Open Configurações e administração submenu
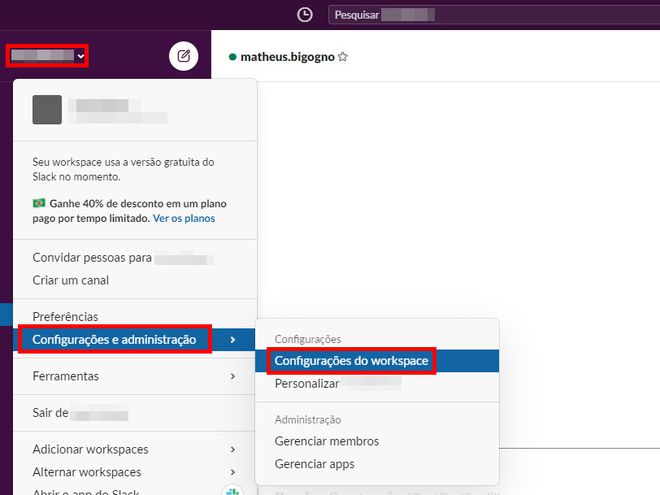This screenshot has height=495, width=660. pos(134,339)
